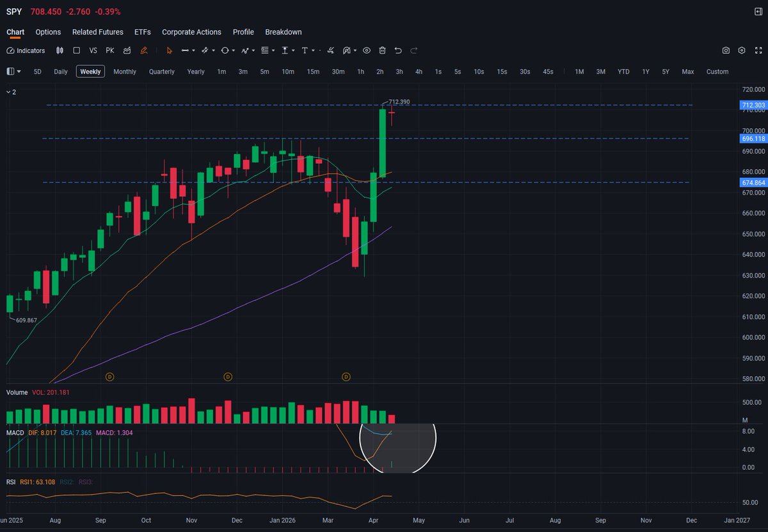Take a chart snapshot with camera icon

tap(726, 51)
